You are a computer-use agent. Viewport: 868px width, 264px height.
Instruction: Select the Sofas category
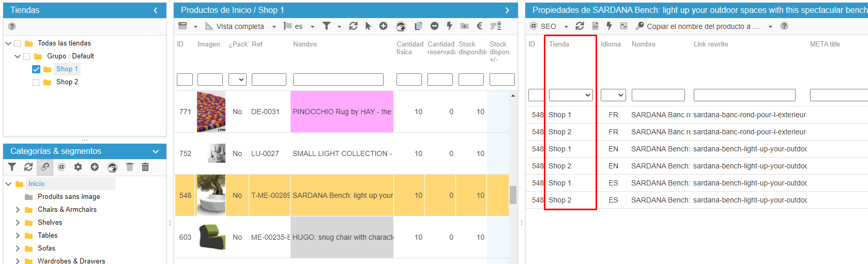coord(47,249)
